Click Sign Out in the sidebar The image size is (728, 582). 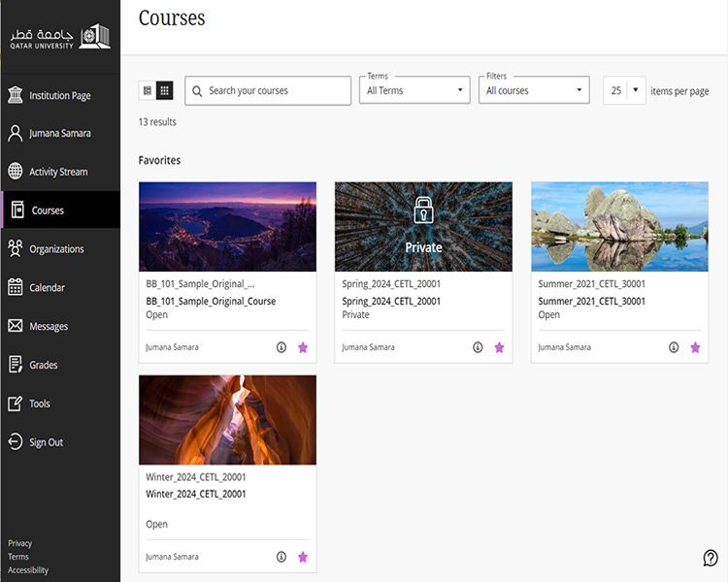pos(46,442)
